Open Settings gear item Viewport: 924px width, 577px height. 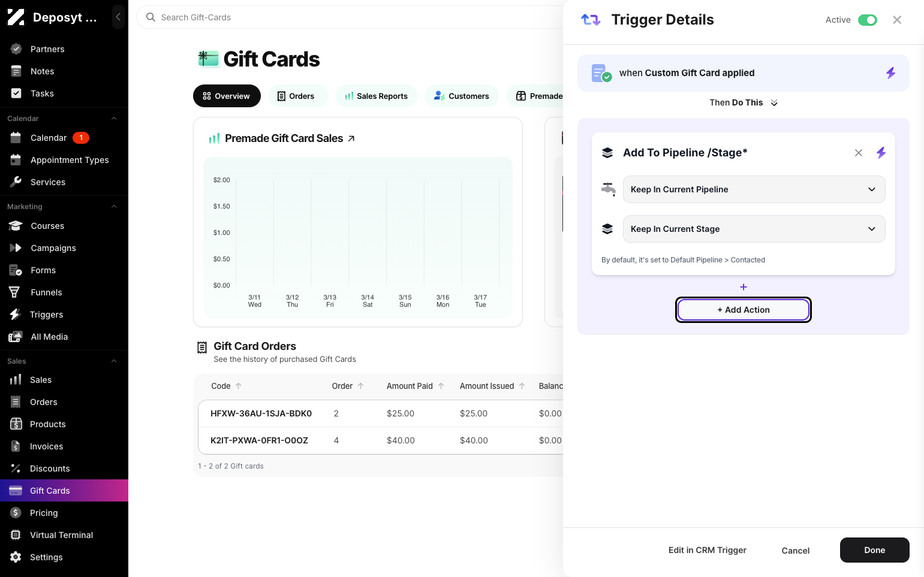pyautogui.click(x=46, y=557)
